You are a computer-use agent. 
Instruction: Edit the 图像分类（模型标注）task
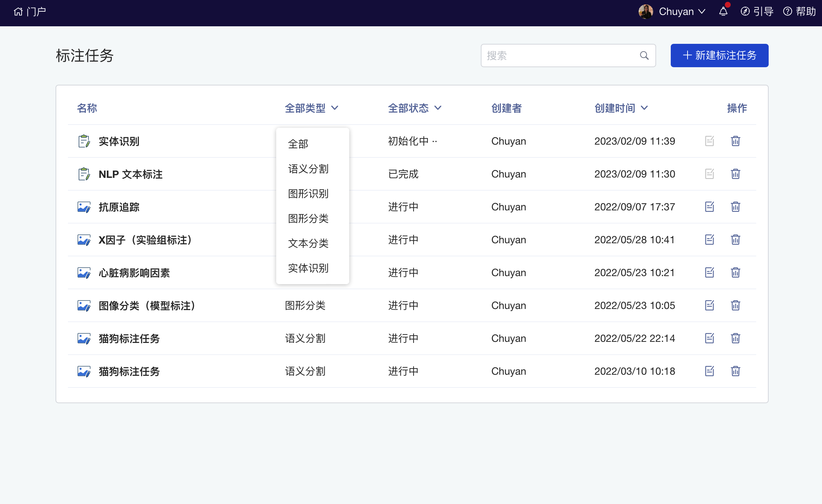pos(709,305)
